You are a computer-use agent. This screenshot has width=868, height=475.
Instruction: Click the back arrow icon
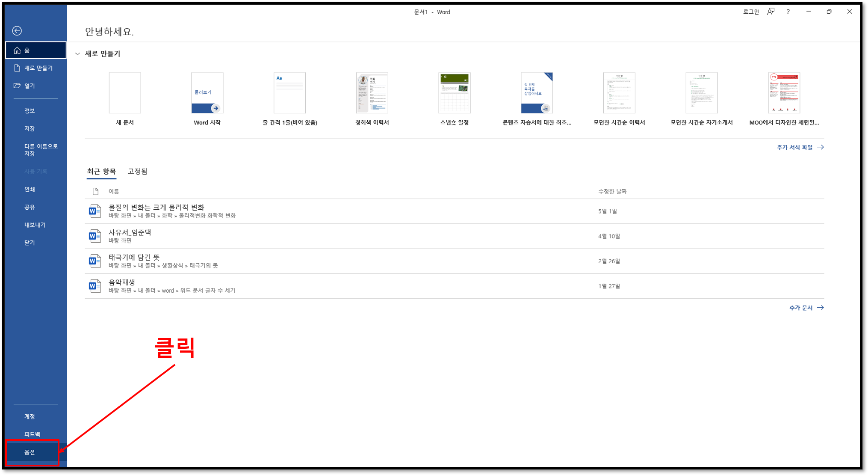[x=17, y=31]
